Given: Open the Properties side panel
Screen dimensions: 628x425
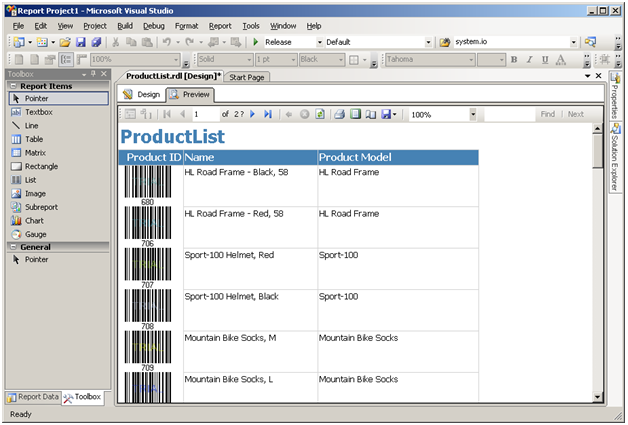Looking at the screenshot, I should [615, 96].
